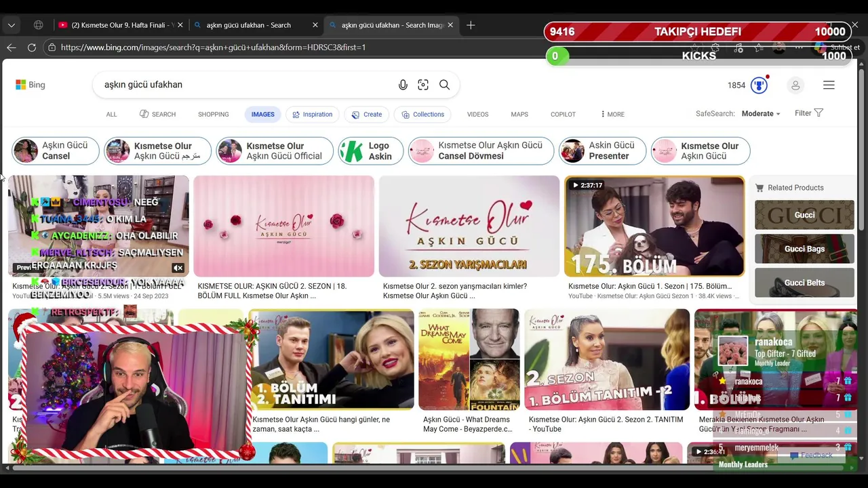Screen dimensions: 868x488
Task: Switch to ALL results tab
Action: click(x=111, y=115)
